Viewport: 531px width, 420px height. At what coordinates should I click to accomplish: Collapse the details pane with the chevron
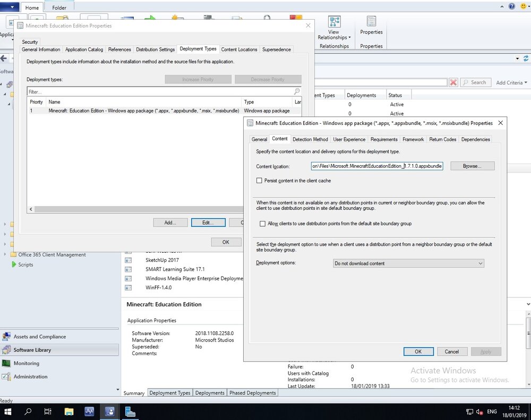point(528,304)
